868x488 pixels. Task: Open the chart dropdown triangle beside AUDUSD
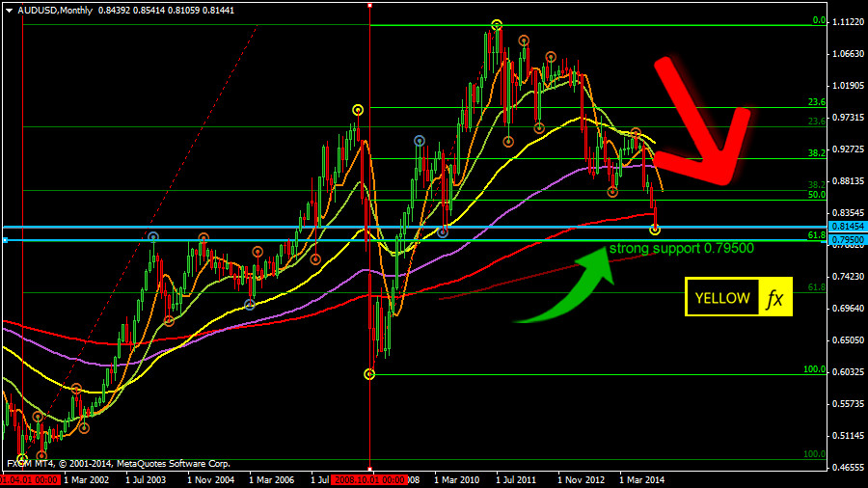(x=9, y=10)
